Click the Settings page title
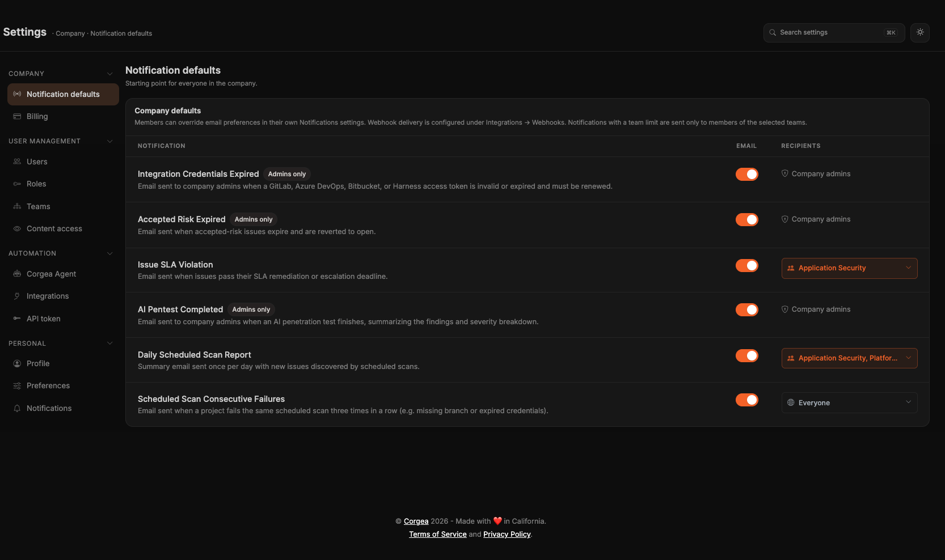Viewport: 945px width, 560px height. 25,32
